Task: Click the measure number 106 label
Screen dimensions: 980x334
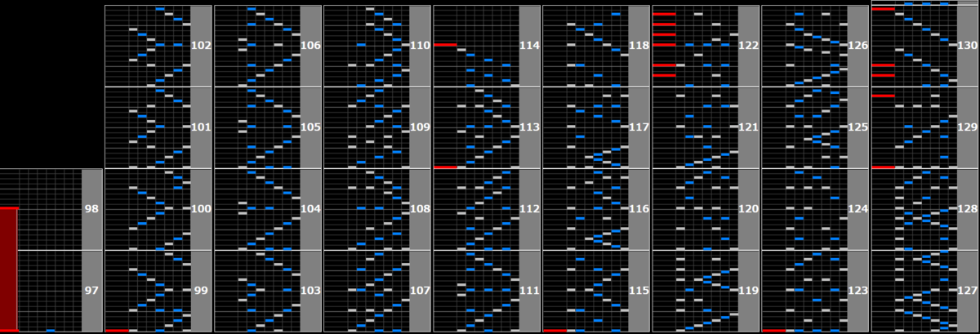Action: [x=310, y=46]
